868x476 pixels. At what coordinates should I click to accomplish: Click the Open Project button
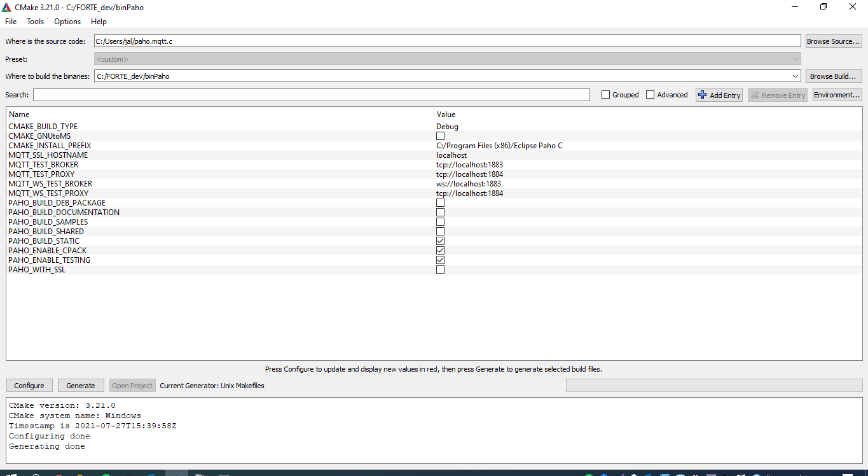click(x=132, y=386)
